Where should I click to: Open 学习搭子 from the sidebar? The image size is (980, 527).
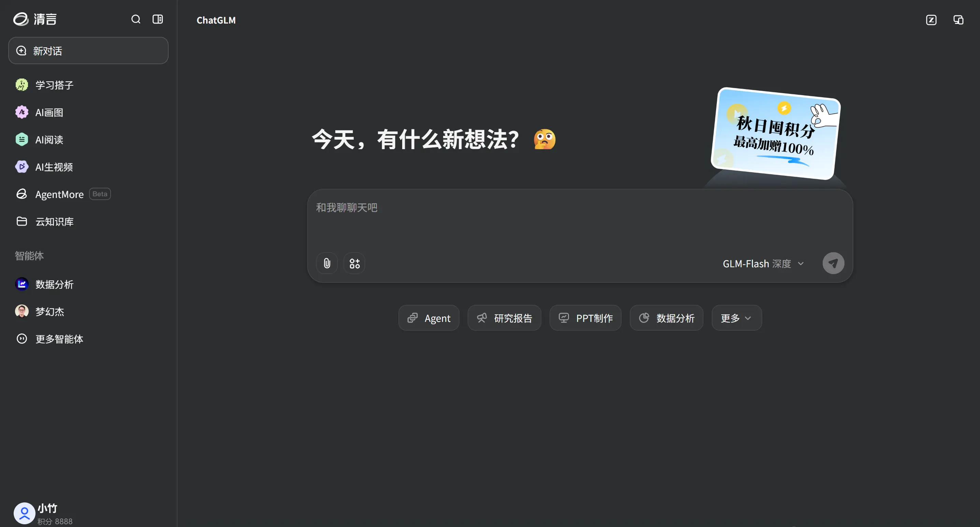tap(88, 85)
